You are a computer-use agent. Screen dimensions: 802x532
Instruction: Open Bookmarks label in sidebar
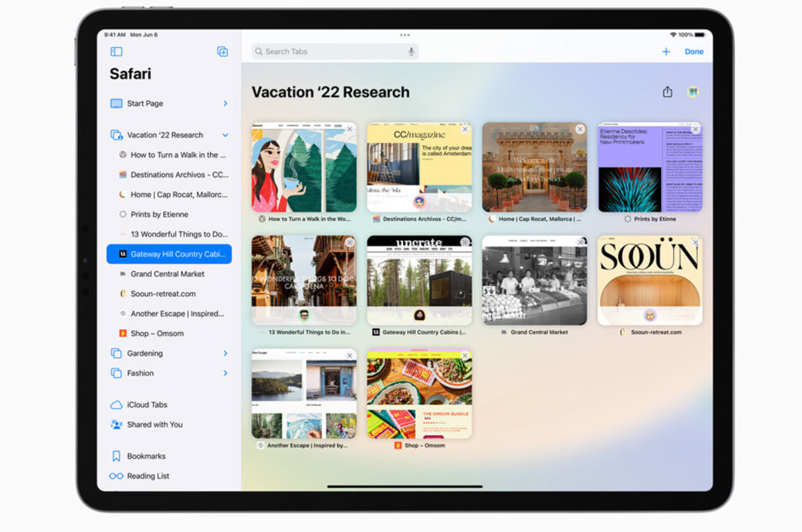tap(146, 456)
